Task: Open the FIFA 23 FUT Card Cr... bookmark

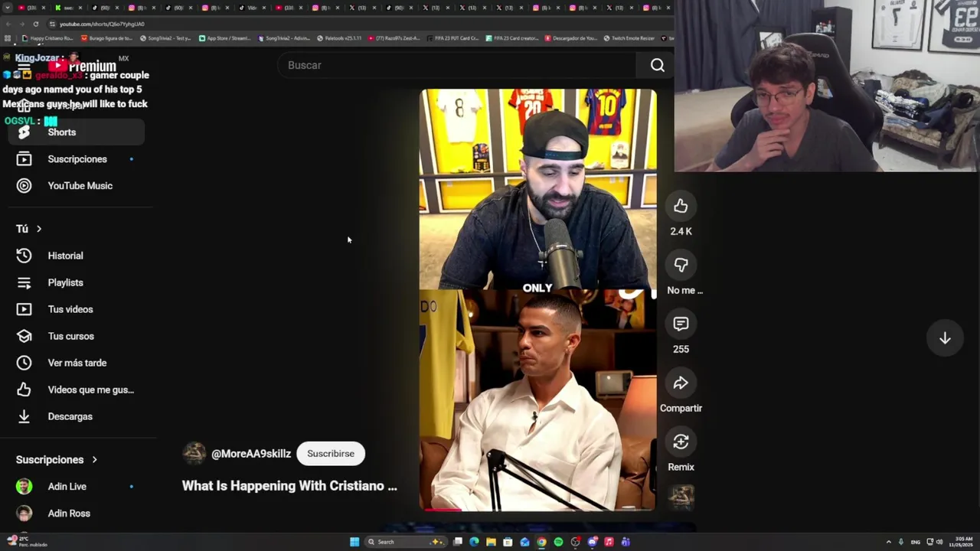Action: [x=452, y=38]
